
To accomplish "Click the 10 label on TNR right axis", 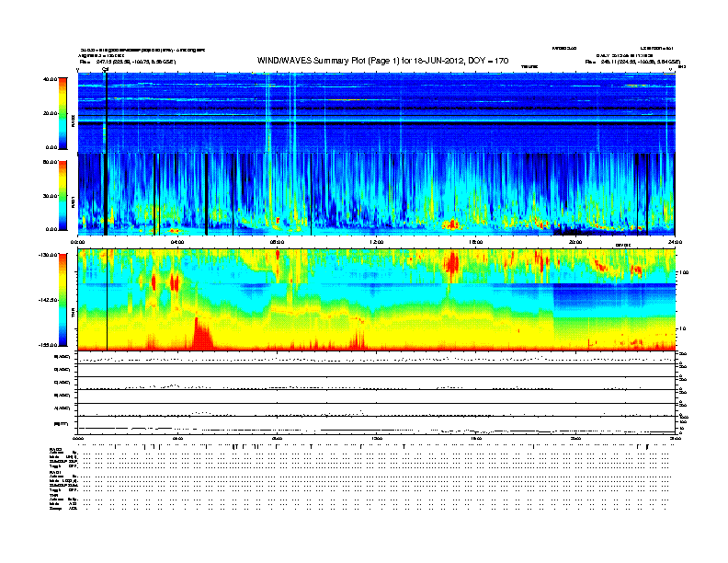I will (684, 329).
